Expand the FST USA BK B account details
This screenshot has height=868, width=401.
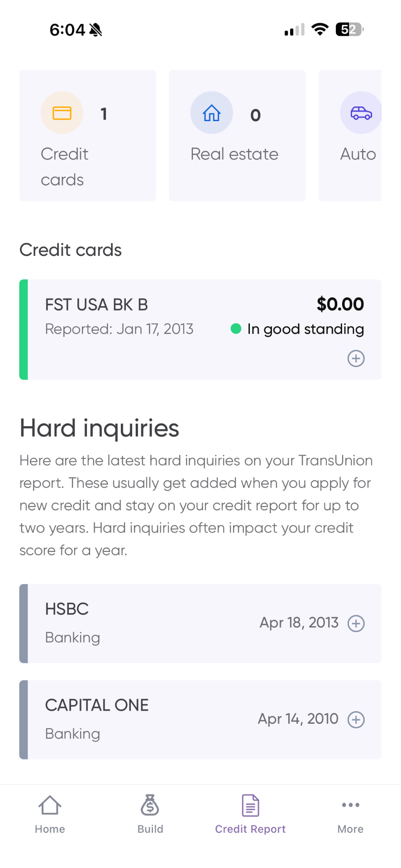[x=356, y=359]
